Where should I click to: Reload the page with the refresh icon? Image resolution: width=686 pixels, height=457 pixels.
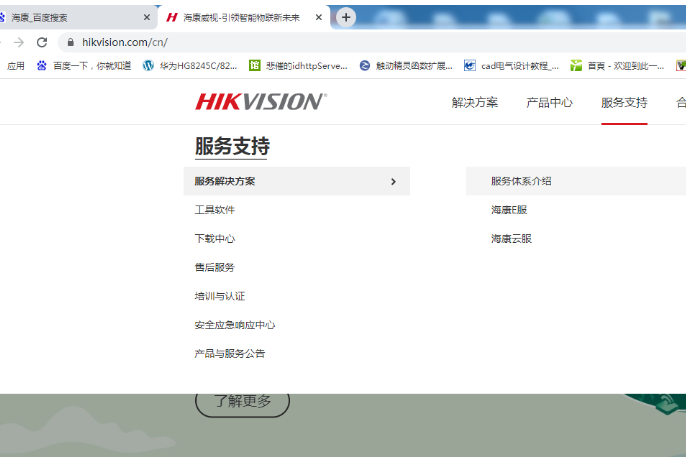(x=42, y=42)
